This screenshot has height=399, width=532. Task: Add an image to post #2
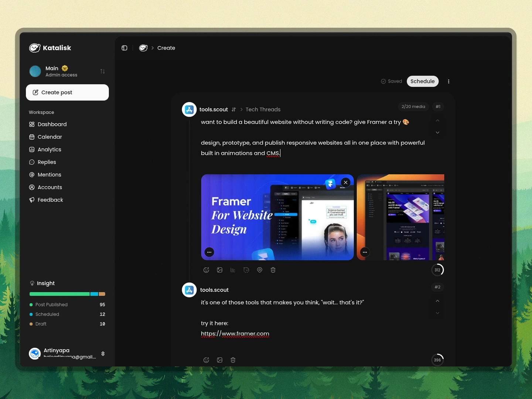(x=220, y=360)
